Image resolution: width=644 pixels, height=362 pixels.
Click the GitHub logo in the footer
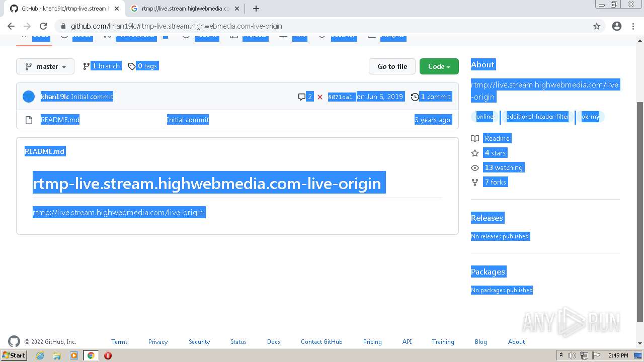point(14,341)
